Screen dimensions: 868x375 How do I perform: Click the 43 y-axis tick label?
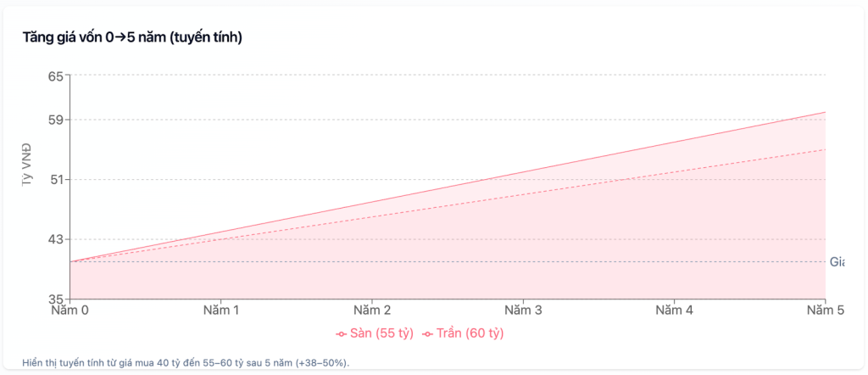(56, 239)
